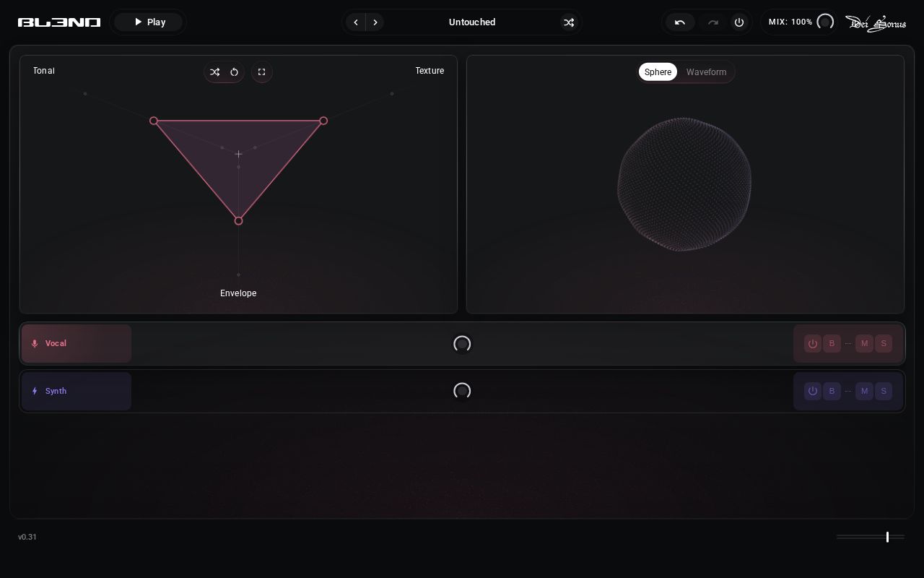This screenshot has width=924, height=578.
Task: Click the UI scale slider at the bottom
Action: tap(871, 537)
